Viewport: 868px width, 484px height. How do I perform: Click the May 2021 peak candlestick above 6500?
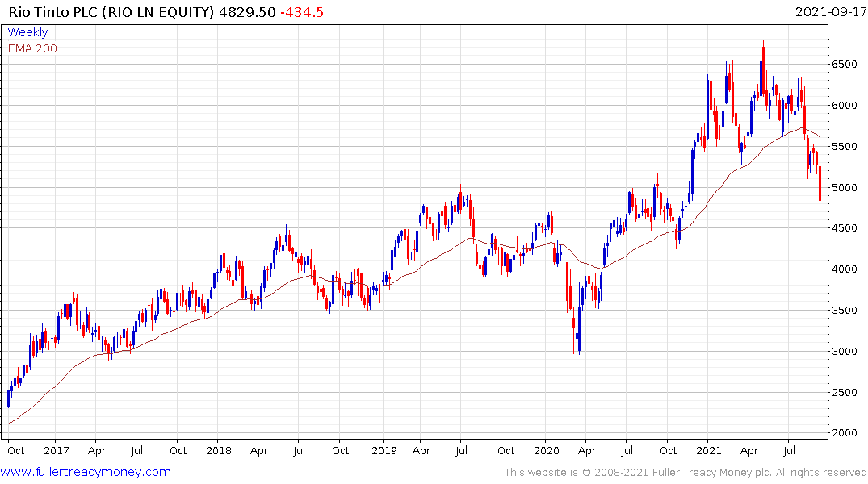click(763, 69)
